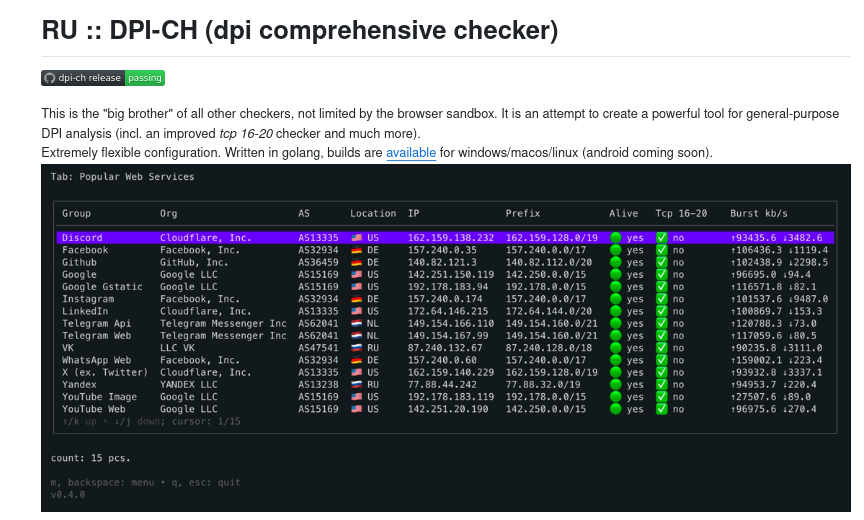Open the 'available' builds link
The image size is (864, 520).
[411, 153]
